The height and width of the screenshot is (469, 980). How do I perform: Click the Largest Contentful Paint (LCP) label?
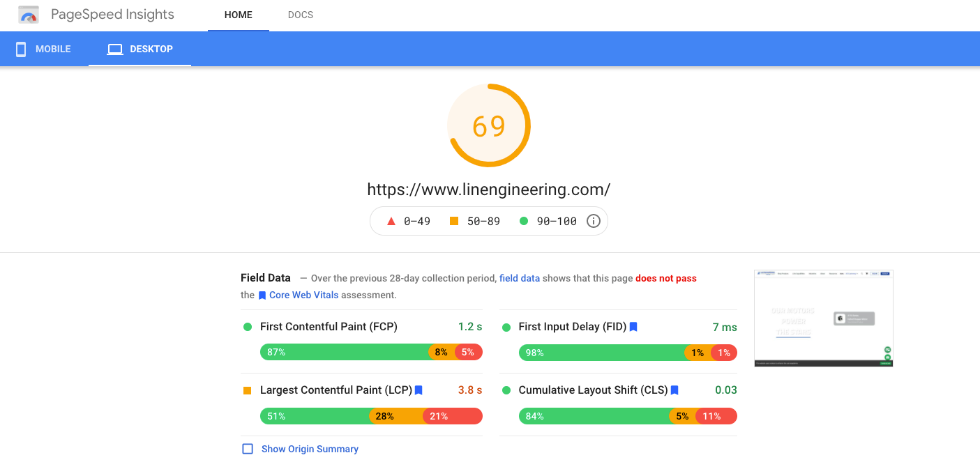[336, 390]
